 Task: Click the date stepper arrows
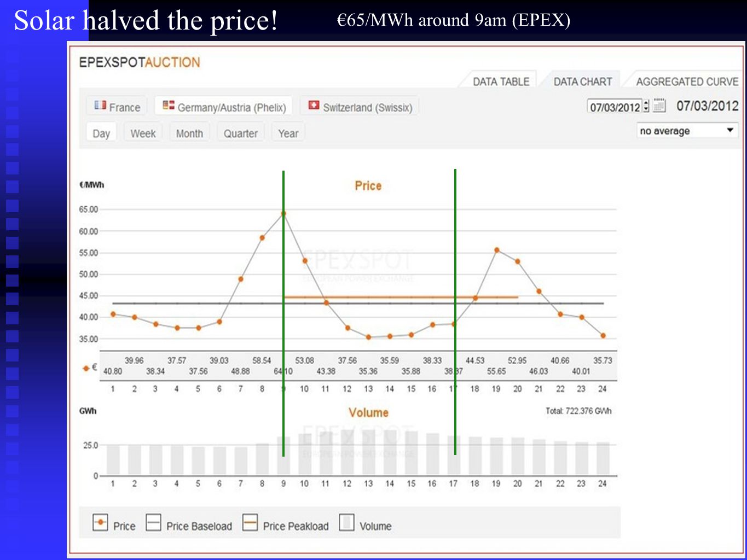pos(646,106)
